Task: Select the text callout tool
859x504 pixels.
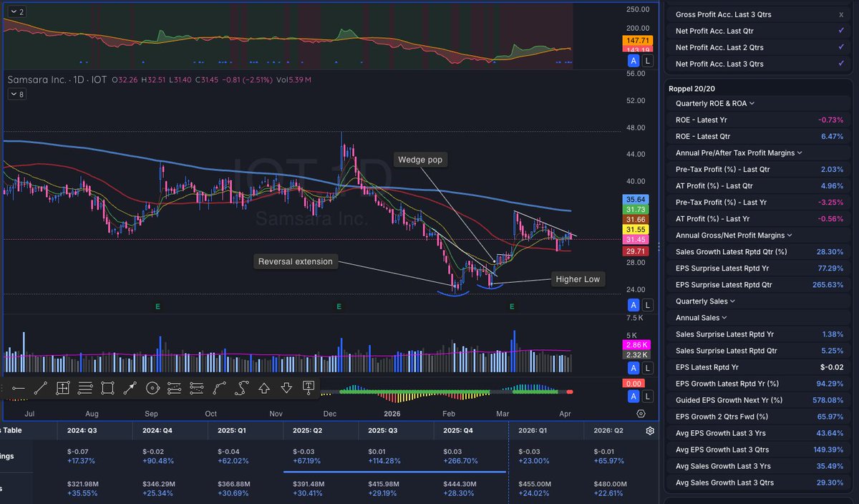Action: (309, 387)
